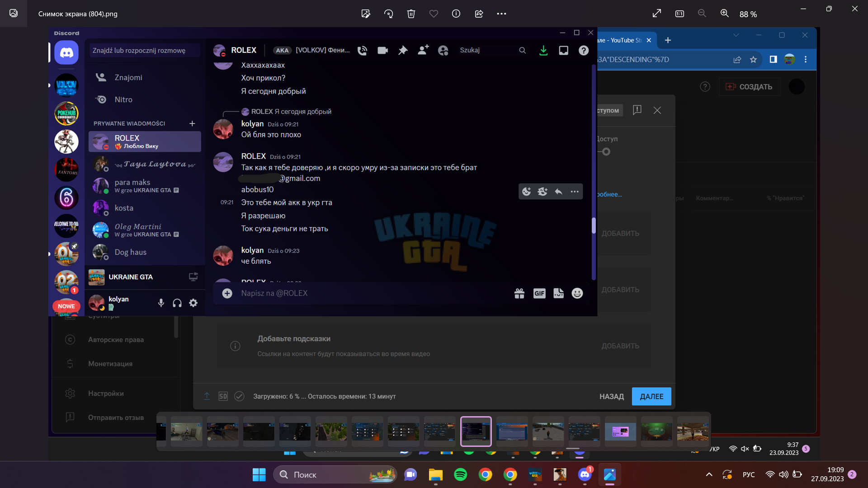The image size is (868, 488).
Task: Click the Discord chat scrollbar thumb
Action: coord(594,225)
